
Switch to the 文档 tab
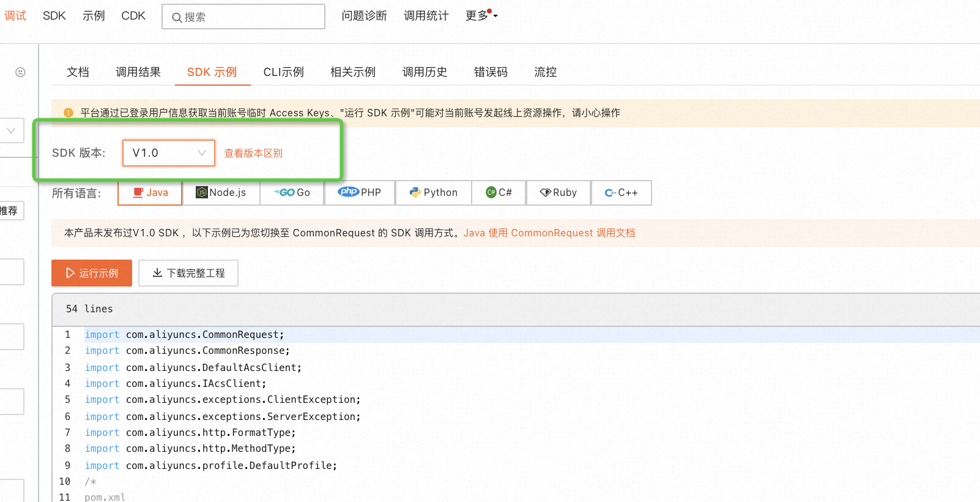click(x=78, y=72)
